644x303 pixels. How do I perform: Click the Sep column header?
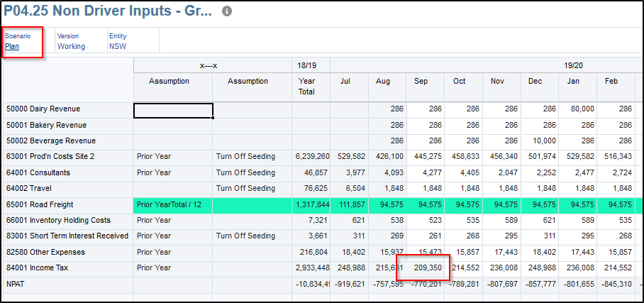(x=425, y=87)
